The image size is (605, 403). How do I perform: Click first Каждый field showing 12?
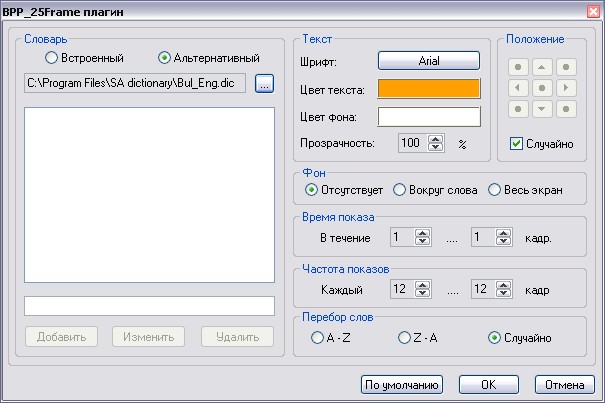point(402,289)
